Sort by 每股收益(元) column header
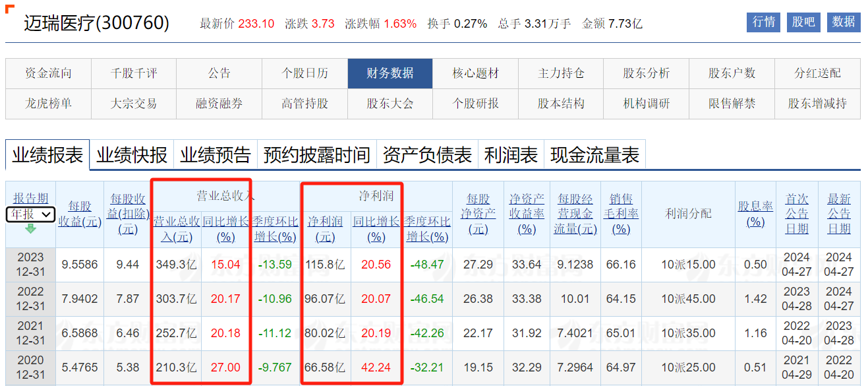The width and height of the screenshot is (868, 386). tap(80, 214)
